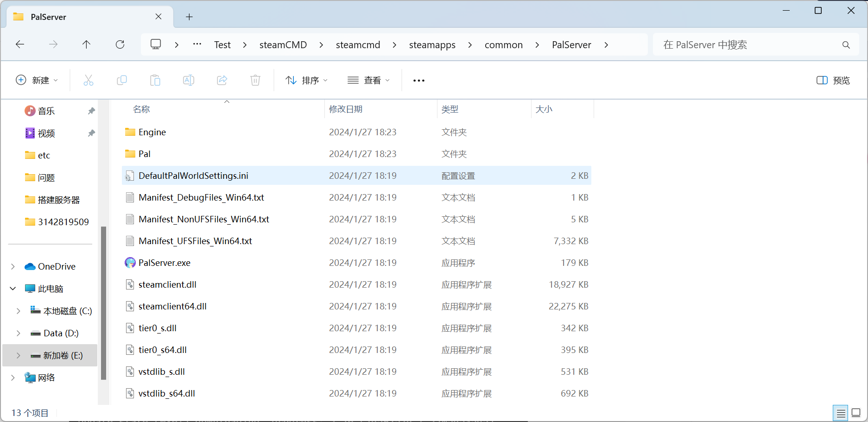The width and height of the screenshot is (868, 422).
Task: Switch to details view icon in status bar
Action: (841, 413)
